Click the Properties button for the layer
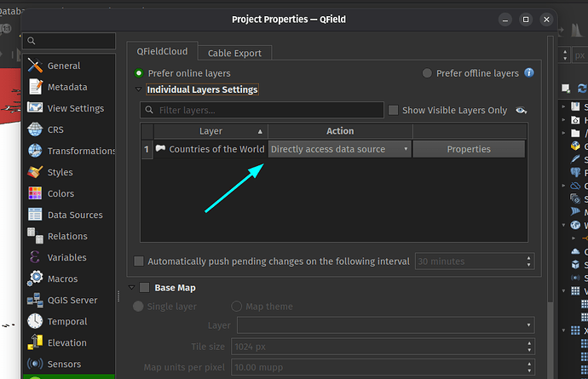 point(469,149)
